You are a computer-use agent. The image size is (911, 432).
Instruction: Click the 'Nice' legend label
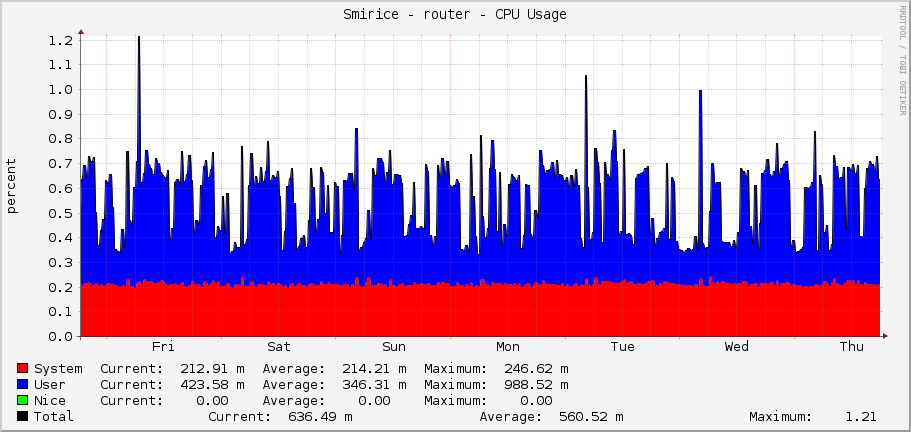point(50,401)
